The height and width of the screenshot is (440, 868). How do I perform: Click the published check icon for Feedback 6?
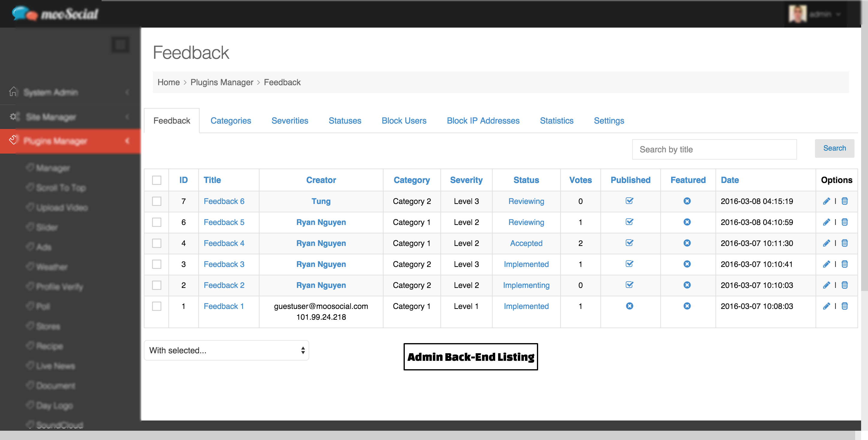coord(630,201)
